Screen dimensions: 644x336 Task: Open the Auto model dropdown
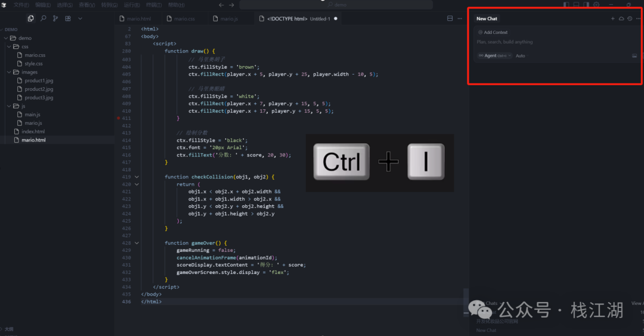521,56
